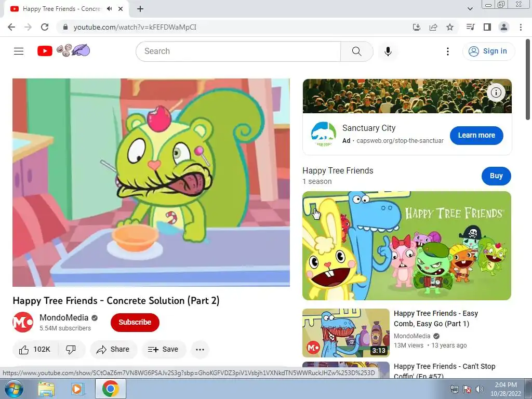
Task: Go to YouTube home via the logo
Action: click(45, 51)
